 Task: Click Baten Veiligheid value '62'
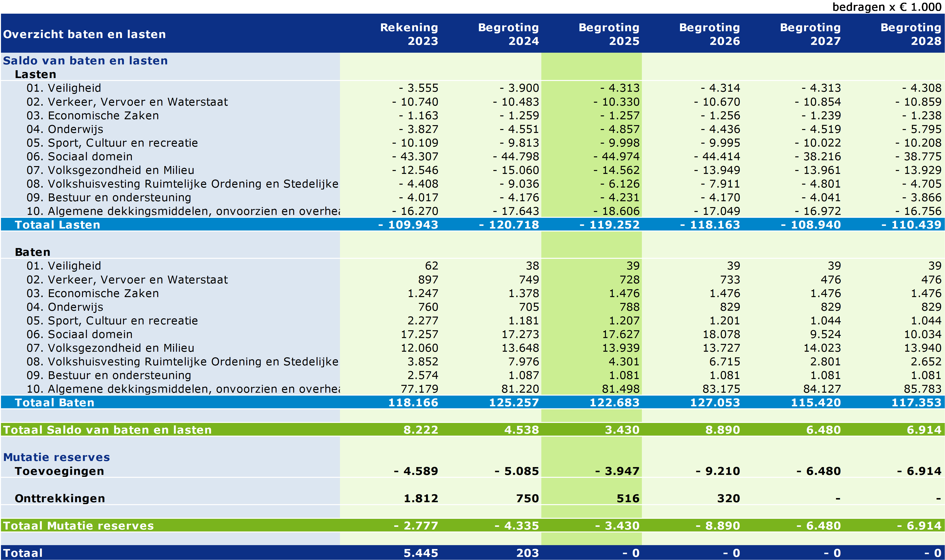(x=431, y=266)
